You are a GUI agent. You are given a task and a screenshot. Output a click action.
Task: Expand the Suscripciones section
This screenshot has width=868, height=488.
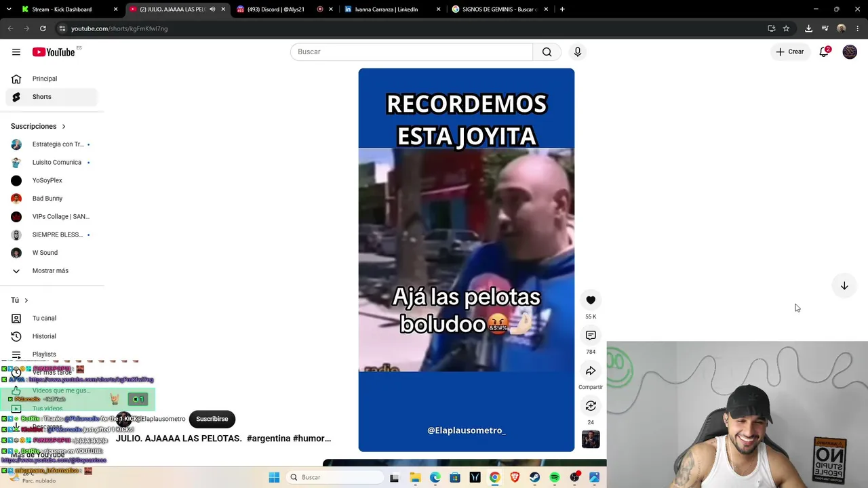[x=38, y=126]
